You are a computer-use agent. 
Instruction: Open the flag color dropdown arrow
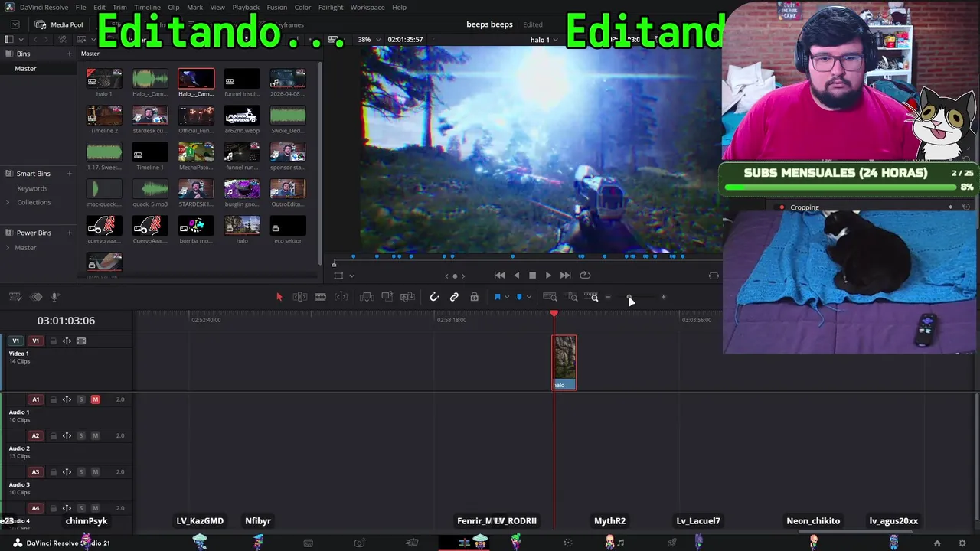click(507, 297)
